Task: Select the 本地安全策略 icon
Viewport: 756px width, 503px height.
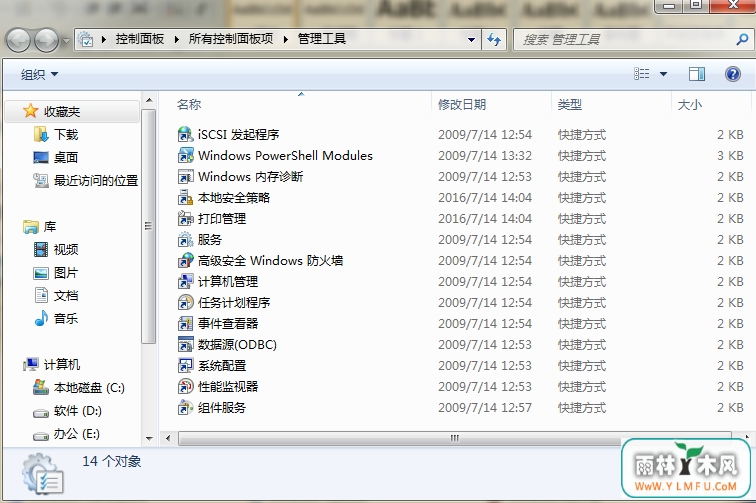Action: (x=186, y=197)
